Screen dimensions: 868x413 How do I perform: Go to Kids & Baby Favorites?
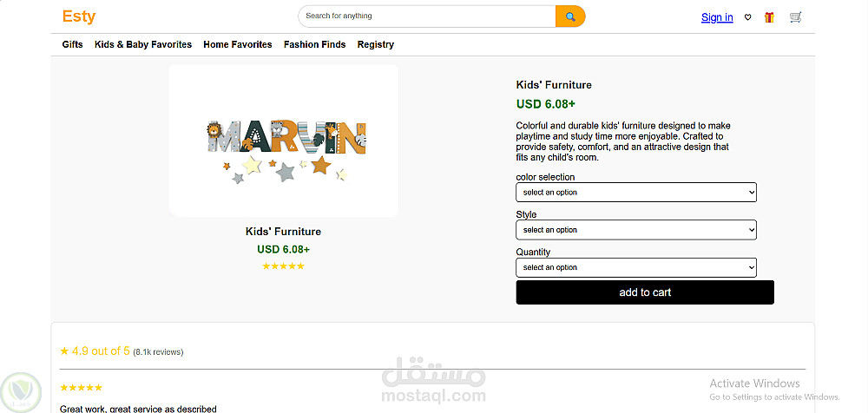coord(143,44)
